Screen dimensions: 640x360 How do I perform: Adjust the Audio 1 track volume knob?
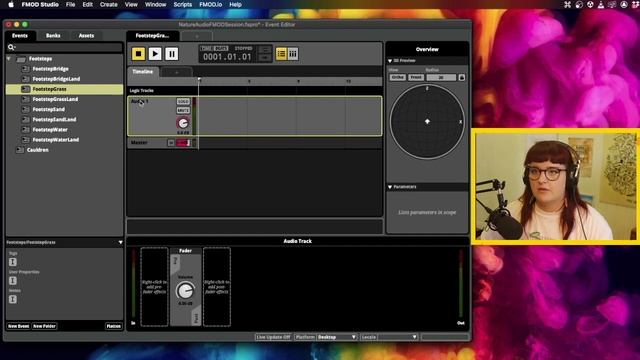coord(183,123)
